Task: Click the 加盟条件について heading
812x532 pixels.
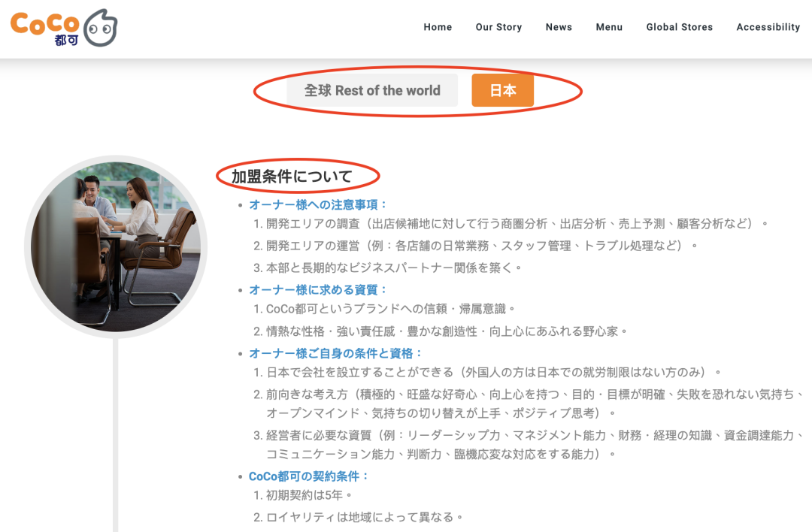Action: point(292,177)
